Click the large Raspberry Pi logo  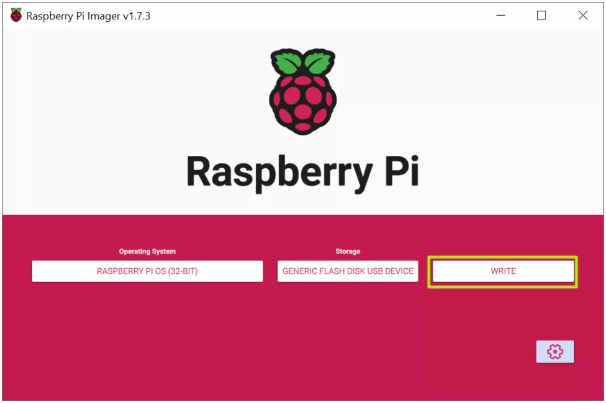tap(303, 92)
